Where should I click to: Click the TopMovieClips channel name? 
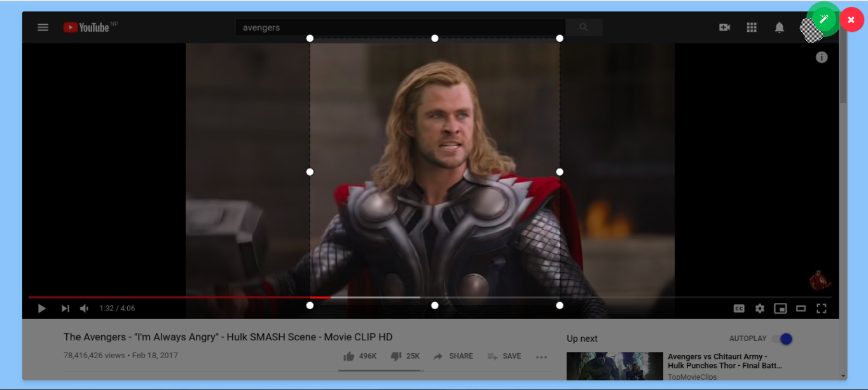pyautogui.click(x=692, y=377)
